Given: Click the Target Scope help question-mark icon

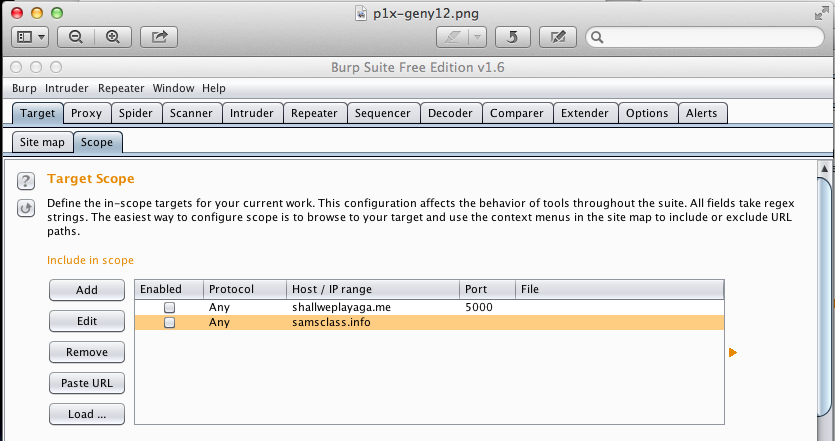Looking at the screenshot, I should [x=26, y=181].
